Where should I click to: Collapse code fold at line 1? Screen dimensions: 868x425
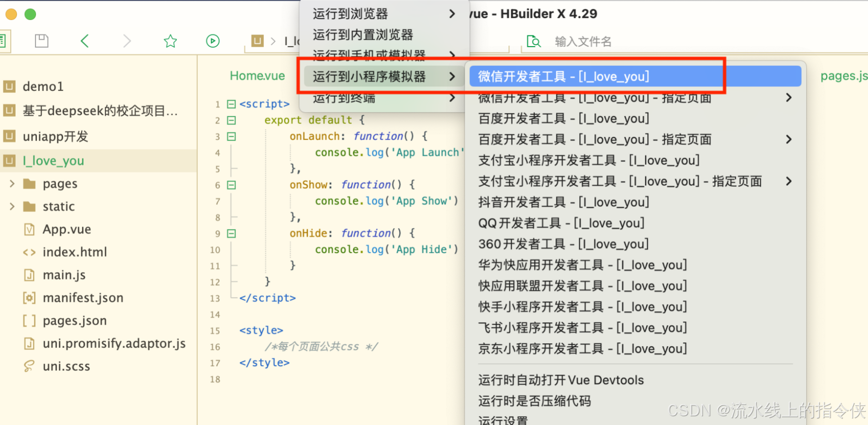click(231, 104)
